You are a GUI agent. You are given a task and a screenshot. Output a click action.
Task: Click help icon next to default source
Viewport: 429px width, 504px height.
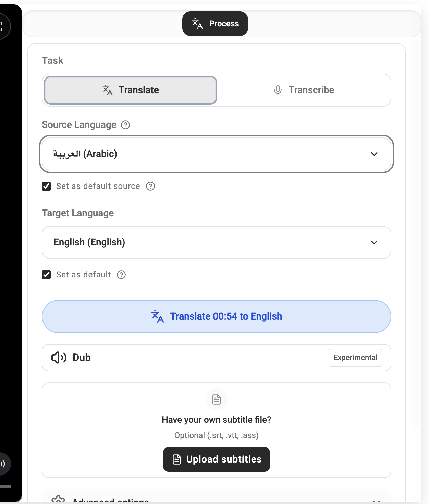pyautogui.click(x=150, y=186)
